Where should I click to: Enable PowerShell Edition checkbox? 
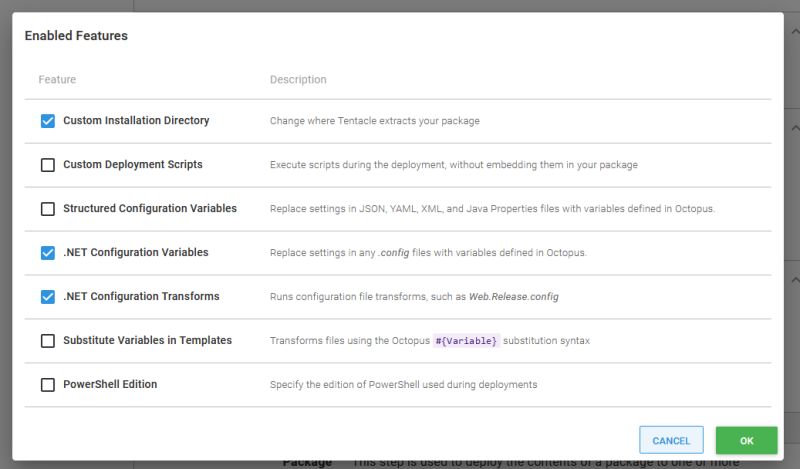47,384
